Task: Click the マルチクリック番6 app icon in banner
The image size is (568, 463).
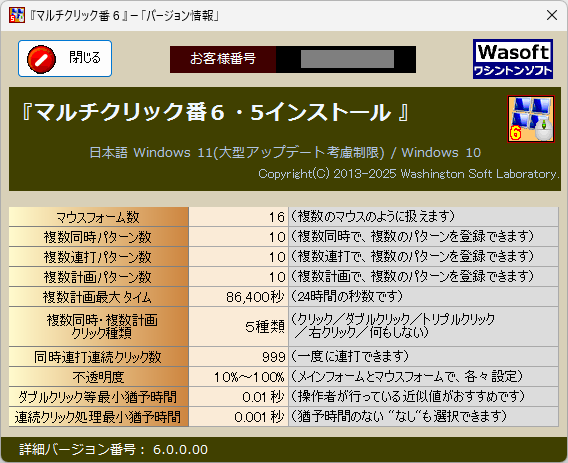Action: 531,119
